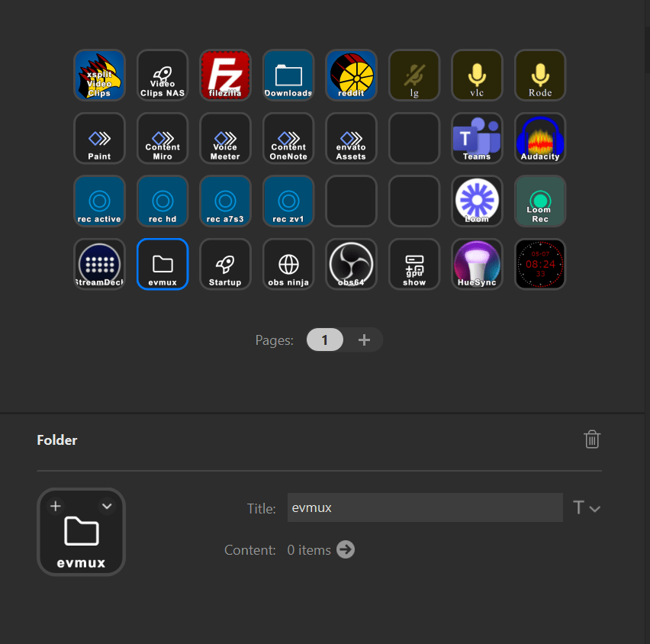
Task: Select the Content Miro key
Action: (x=162, y=138)
